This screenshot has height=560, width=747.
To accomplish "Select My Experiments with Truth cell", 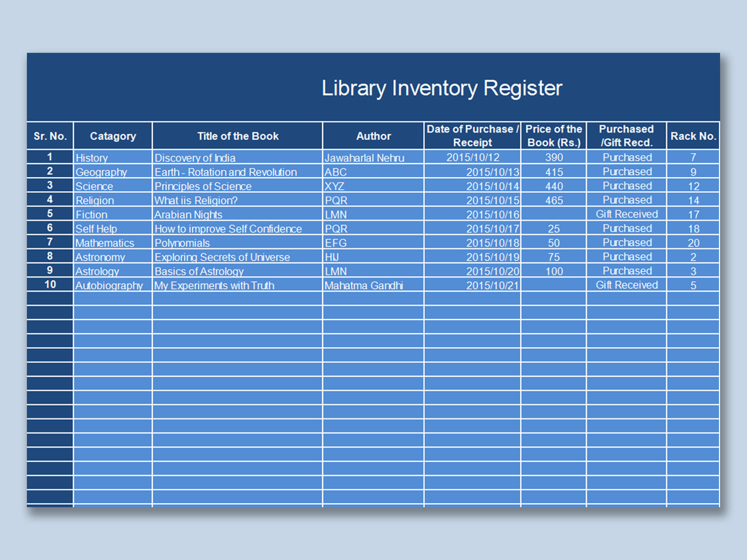I will click(x=238, y=285).
